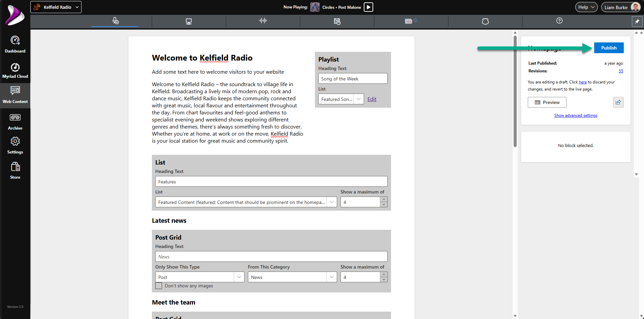This screenshot has height=319, width=644.
Task: Open Myriad Cloud in sidebar
Action: point(15,71)
